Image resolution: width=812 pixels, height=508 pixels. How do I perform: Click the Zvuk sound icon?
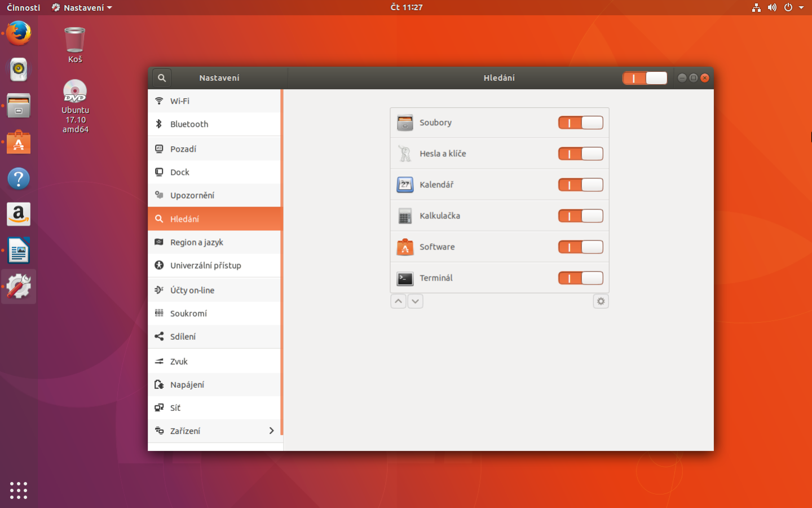point(159,361)
